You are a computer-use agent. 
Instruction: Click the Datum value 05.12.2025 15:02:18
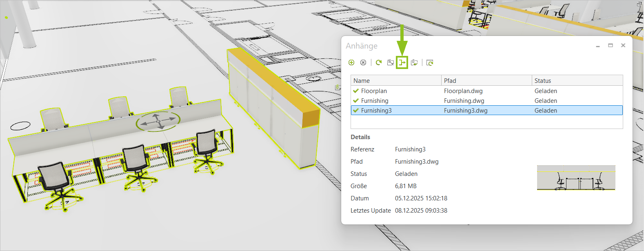(x=421, y=198)
